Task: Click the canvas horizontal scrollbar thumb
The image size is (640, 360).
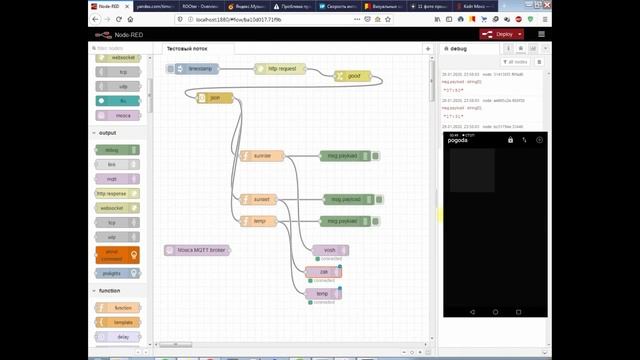Action: pos(176,345)
